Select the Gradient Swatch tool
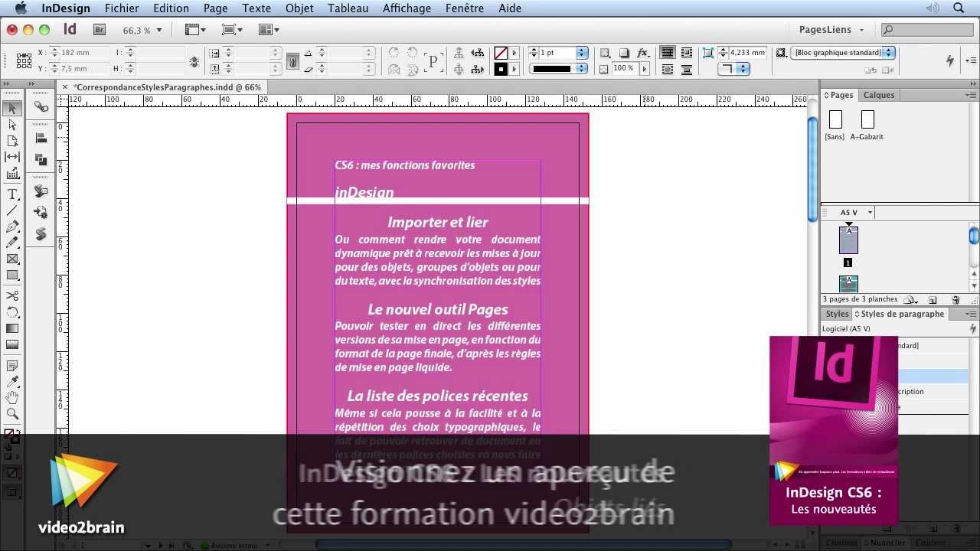 [x=12, y=329]
